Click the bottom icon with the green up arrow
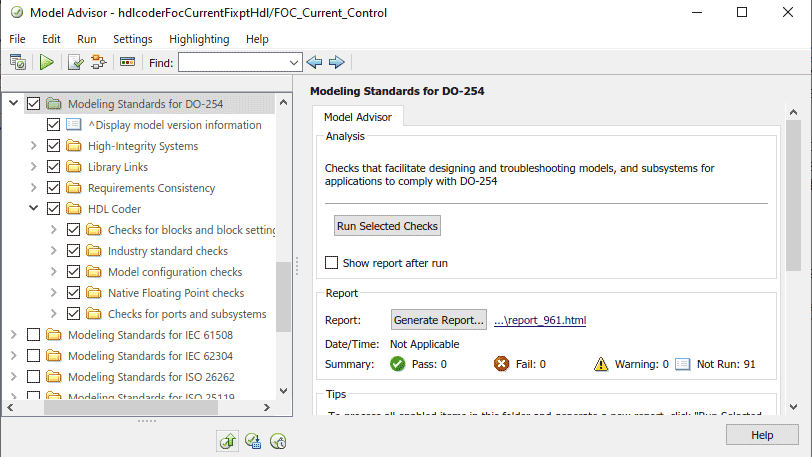Image resolution: width=812 pixels, height=457 pixels. (229, 440)
